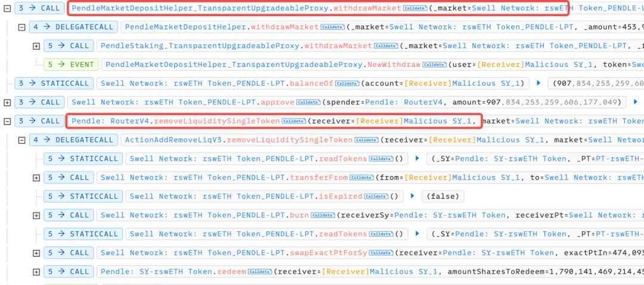Click the 3 → STATICCALL badge
This screenshot has height=285, width=644.
(54, 83)
